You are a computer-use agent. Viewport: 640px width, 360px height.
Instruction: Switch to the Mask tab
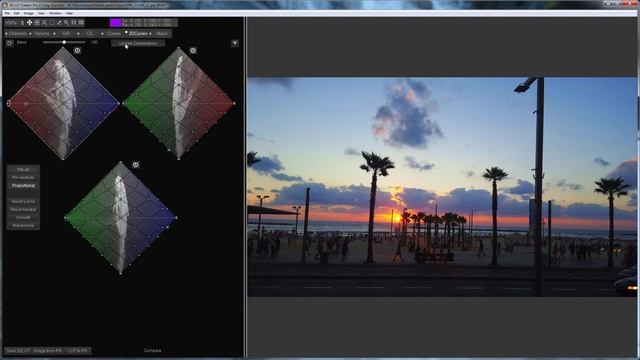coord(162,33)
